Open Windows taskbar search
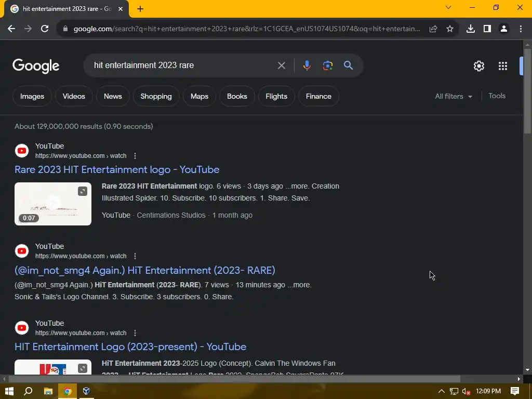The image size is (532, 399). [28, 391]
